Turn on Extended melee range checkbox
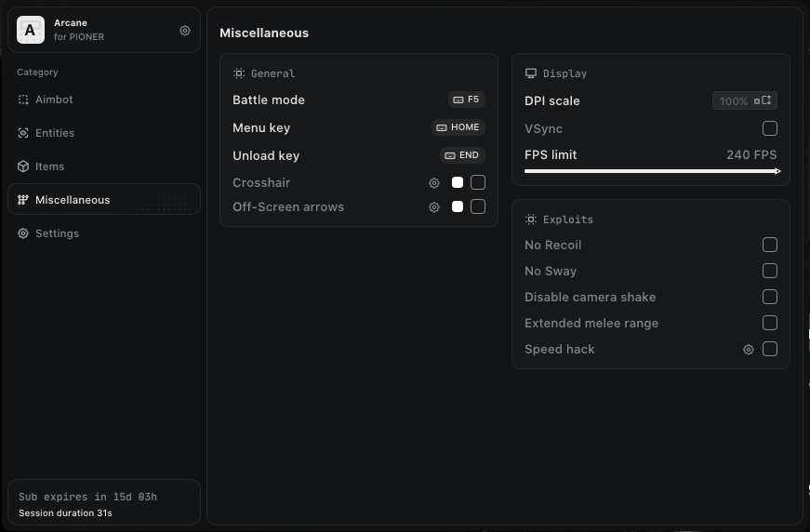The image size is (810, 532). (770, 323)
